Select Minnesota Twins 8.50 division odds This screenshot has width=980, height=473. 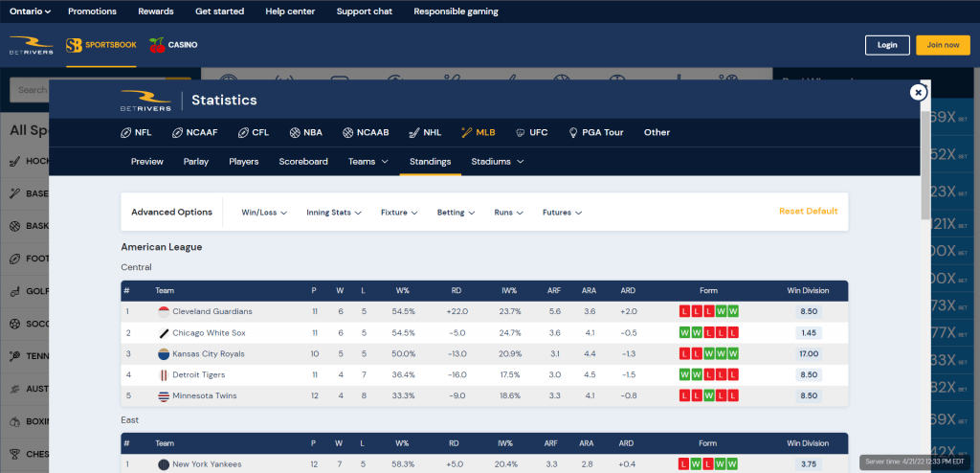(x=808, y=396)
